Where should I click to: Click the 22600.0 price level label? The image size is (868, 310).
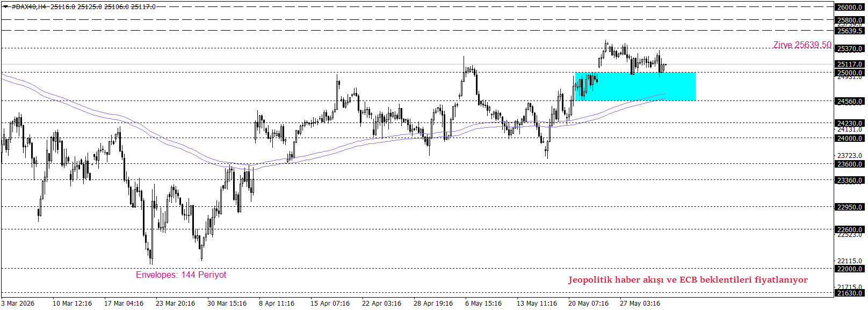click(x=850, y=229)
